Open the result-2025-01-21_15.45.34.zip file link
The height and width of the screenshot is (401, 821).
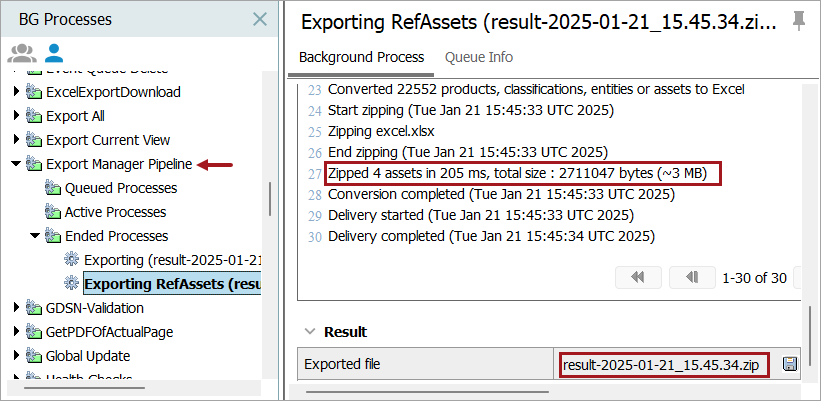point(660,364)
